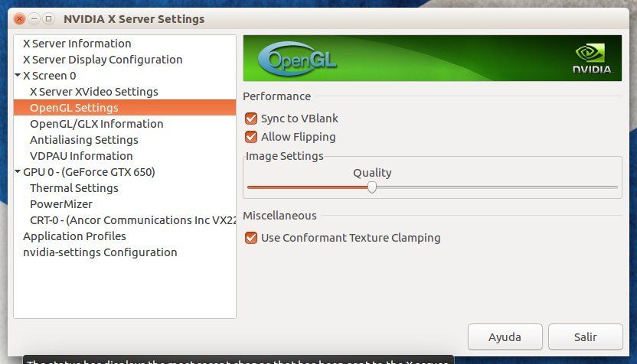
Task: Open Thermal Settings page
Action: 73,188
